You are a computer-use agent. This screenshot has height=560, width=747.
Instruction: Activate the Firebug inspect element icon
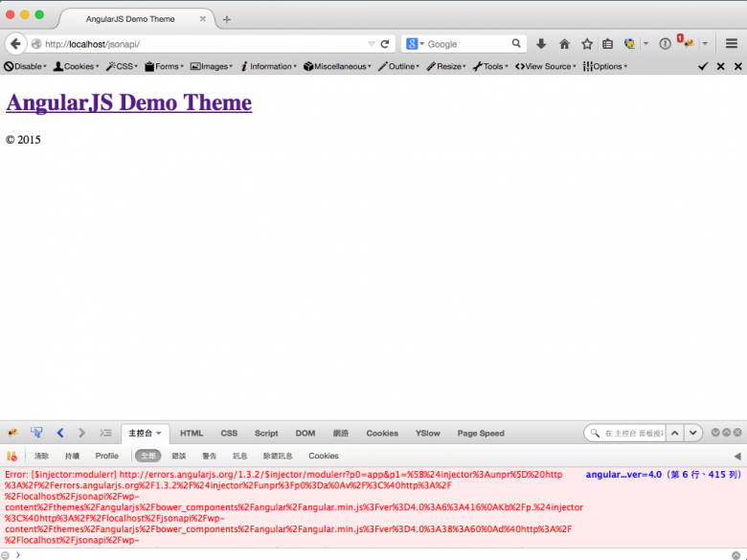click(x=36, y=433)
